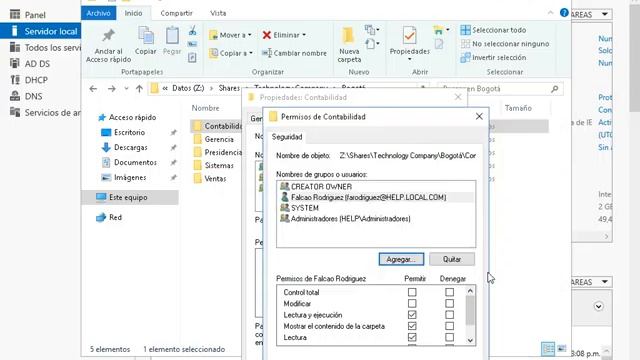Go up one folder level arrow
This screenshot has width=640, height=360.
coord(139,89)
